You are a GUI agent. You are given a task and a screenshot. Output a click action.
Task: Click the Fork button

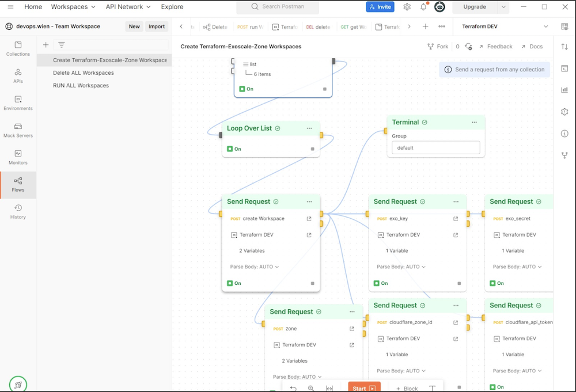438,47
